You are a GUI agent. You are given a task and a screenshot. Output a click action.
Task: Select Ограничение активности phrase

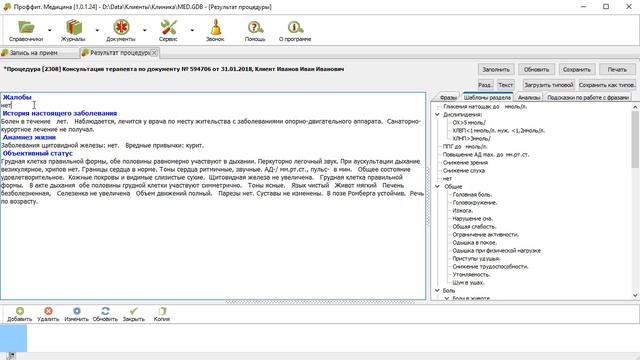[x=486, y=235]
